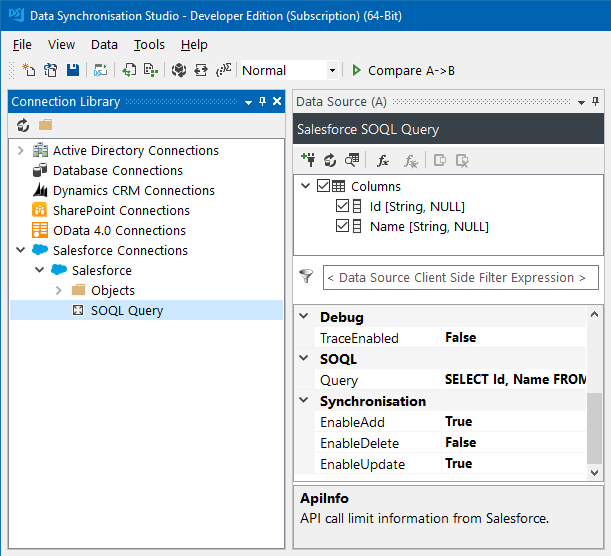Click the document icon with green arrow

[x=129, y=70]
